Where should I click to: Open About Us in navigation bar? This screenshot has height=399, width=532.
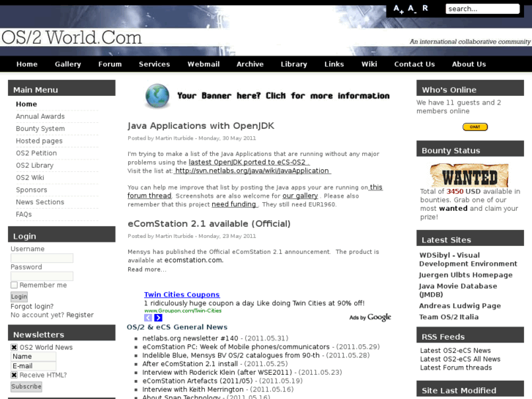[469, 64]
